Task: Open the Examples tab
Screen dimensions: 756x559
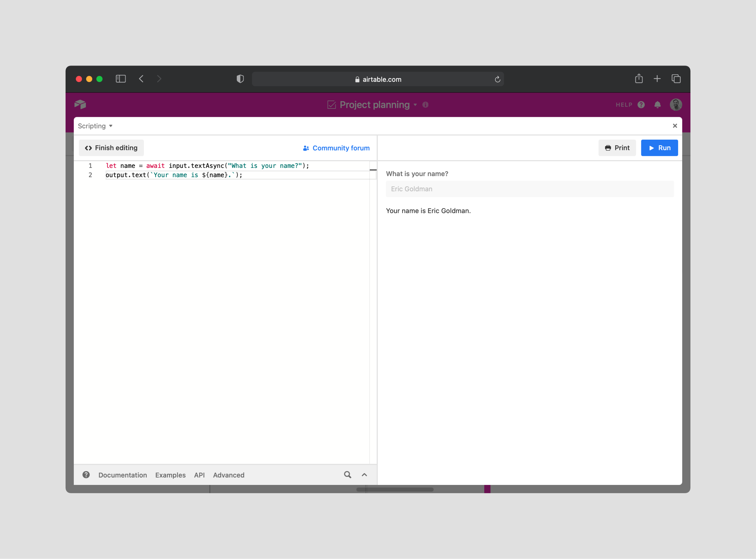Action: [170, 475]
